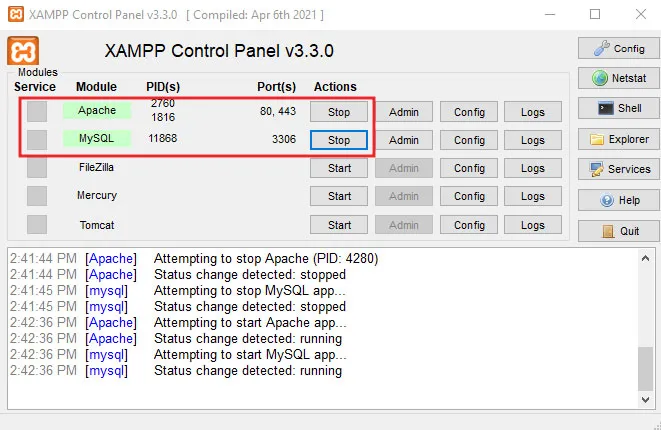Start the FileZilla module

[x=339, y=168]
